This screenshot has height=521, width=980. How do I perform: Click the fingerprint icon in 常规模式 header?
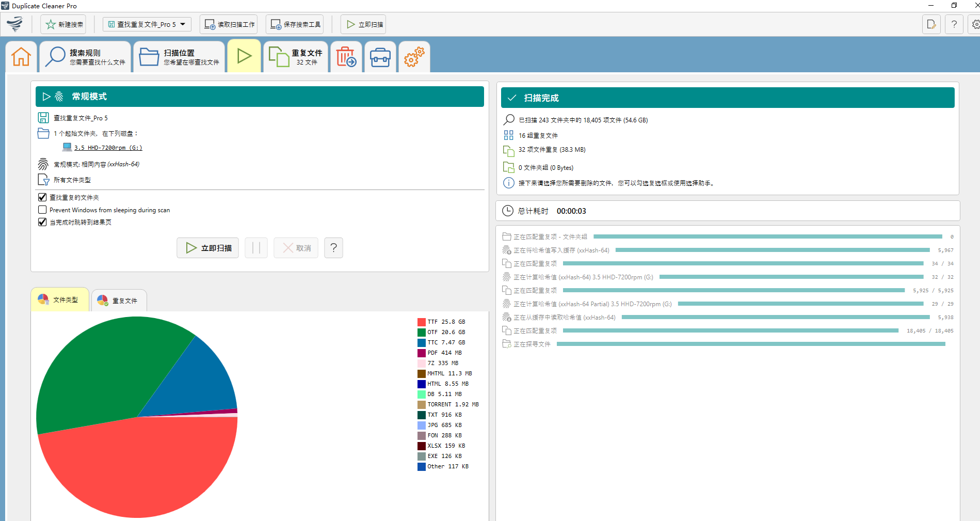[x=59, y=97]
